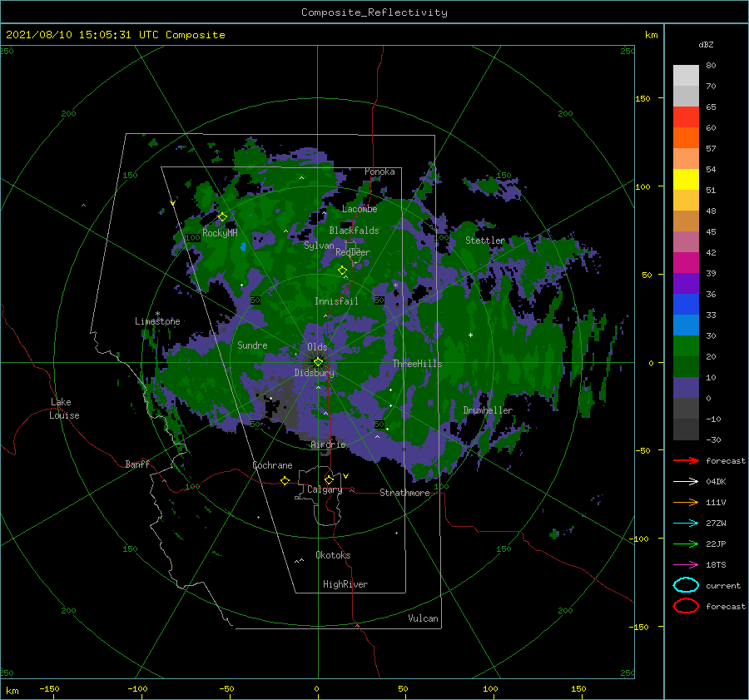The width and height of the screenshot is (749, 700).
Task: Click the 80 value on dBZ scale
Action: (711, 66)
